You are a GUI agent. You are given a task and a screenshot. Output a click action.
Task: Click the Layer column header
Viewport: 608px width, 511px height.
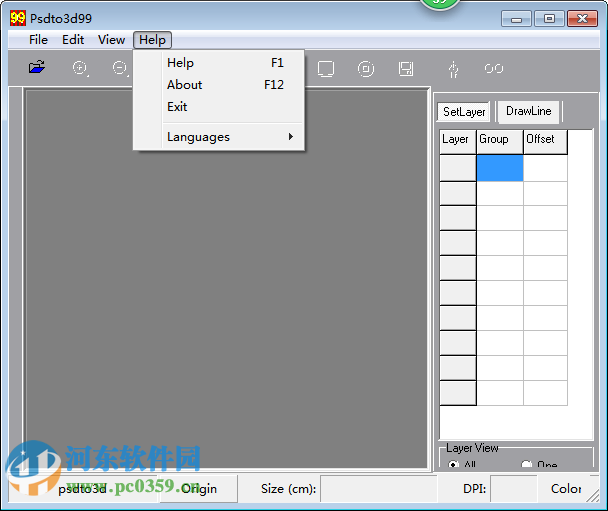click(458, 142)
